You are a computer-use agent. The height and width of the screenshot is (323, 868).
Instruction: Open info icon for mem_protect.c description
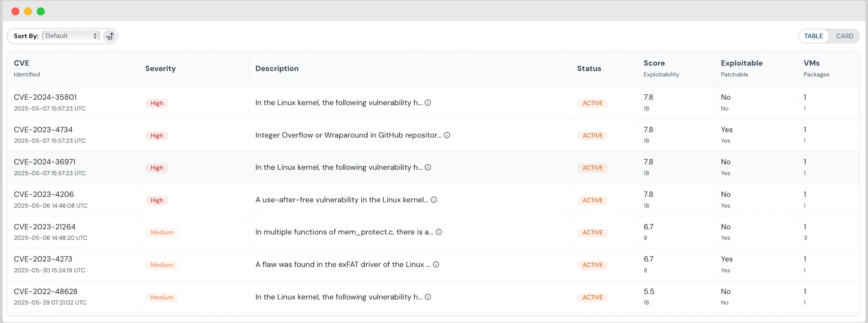438,232
